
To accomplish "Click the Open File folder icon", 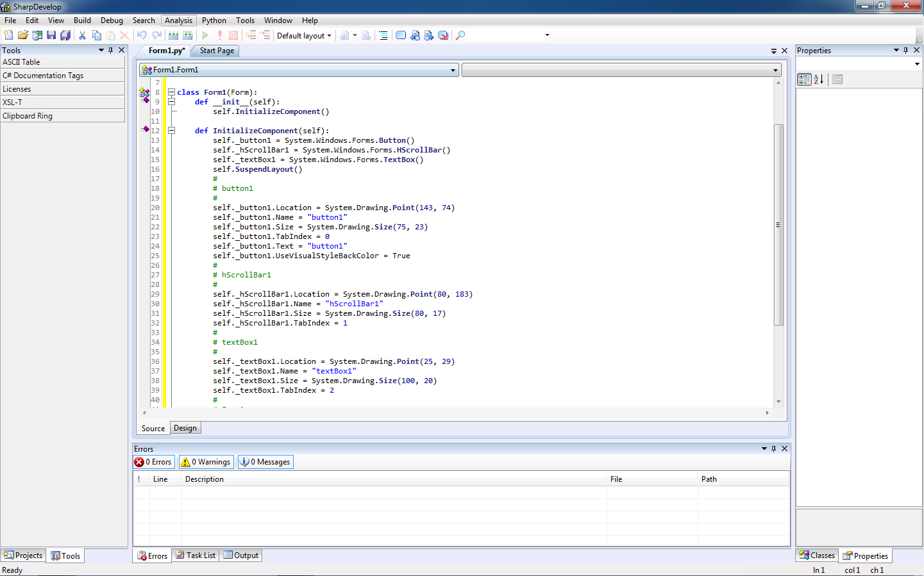I will point(23,35).
